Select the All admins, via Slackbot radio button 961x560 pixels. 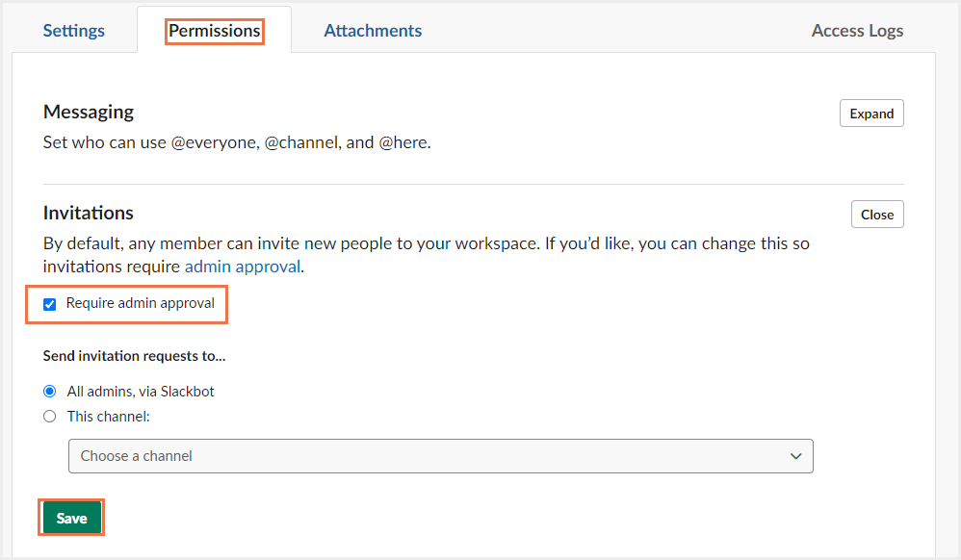tap(50, 392)
